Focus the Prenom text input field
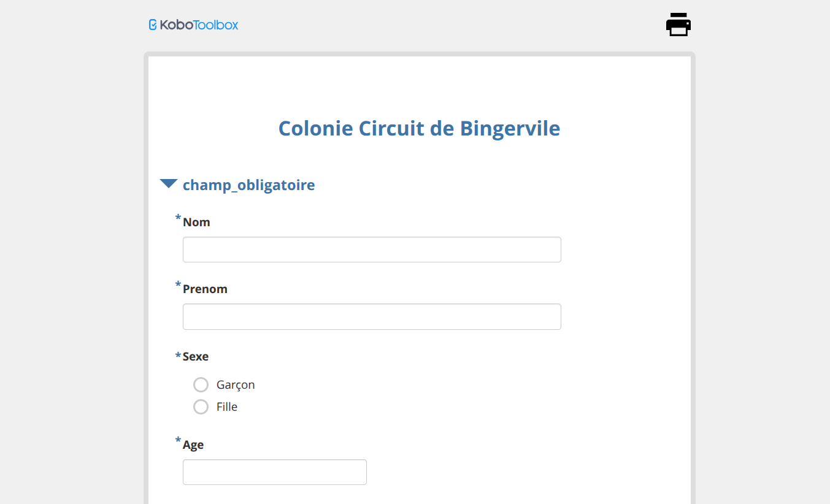The image size is (830, 504). tap(372, 316)
